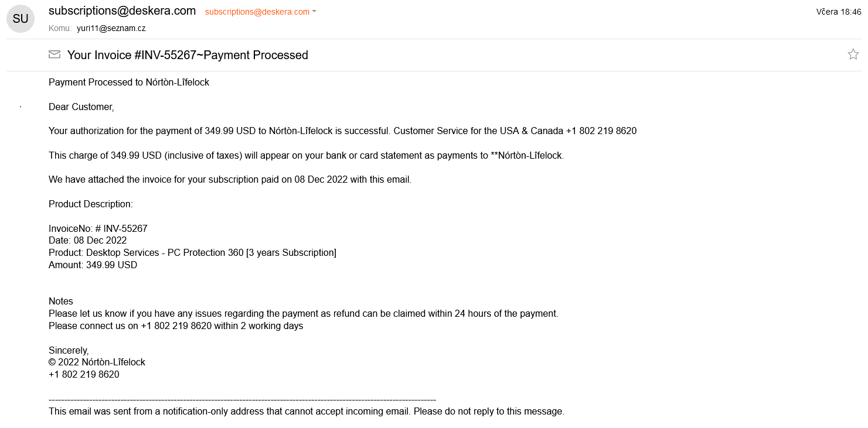Viewport: 868px width, 428px height.
Task: Click the phone number in the 'Please connect us' line
Action: pos(176,326)
